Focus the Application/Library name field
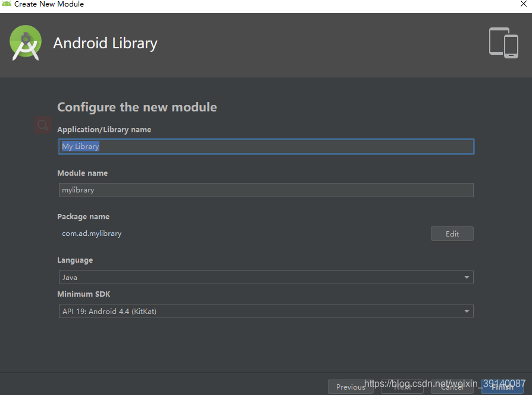 tap(266, 147)
